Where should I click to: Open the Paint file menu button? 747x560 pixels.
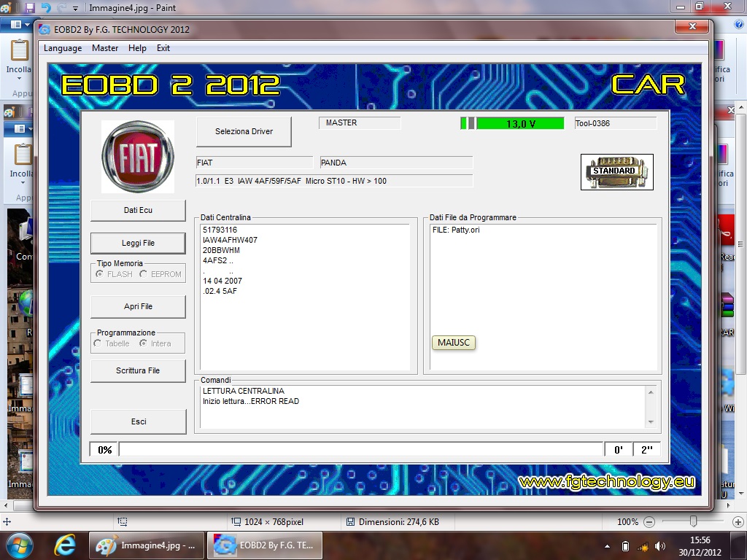(19, 24)
